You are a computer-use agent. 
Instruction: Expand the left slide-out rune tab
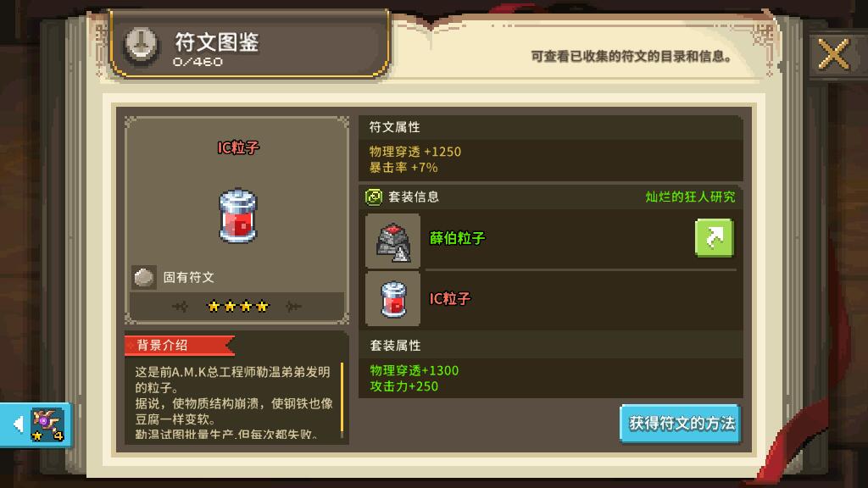pos(36,424)
